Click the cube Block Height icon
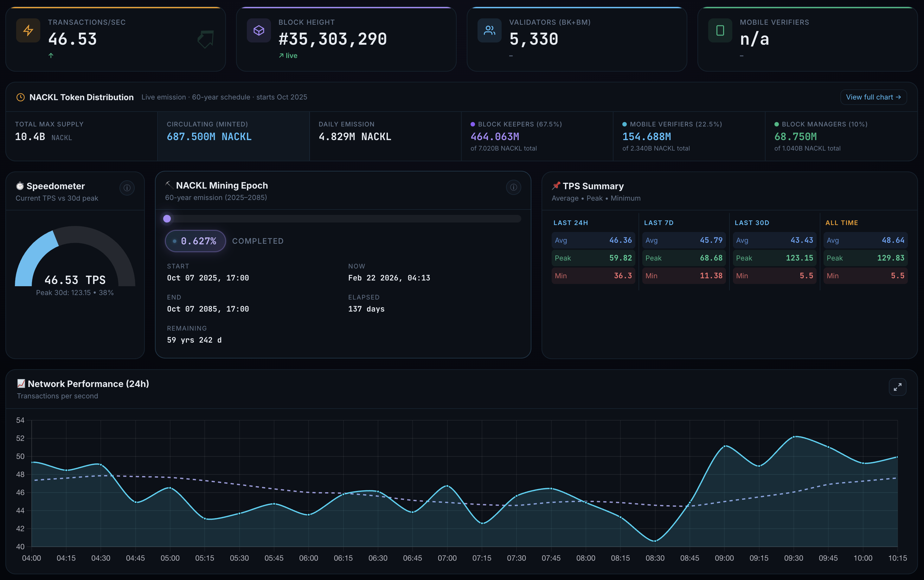The width and height of the screenshot is (924, 580). (x=259, y=30)
